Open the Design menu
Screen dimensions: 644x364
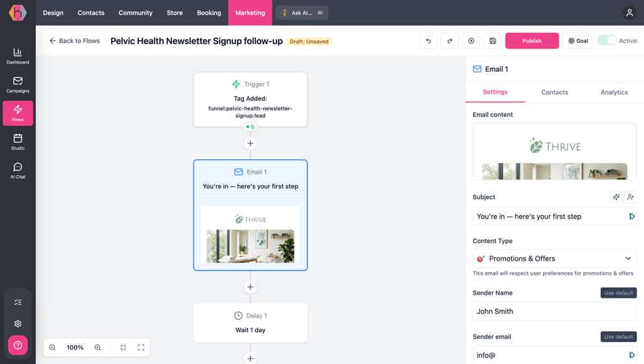[x=53, y=13]
